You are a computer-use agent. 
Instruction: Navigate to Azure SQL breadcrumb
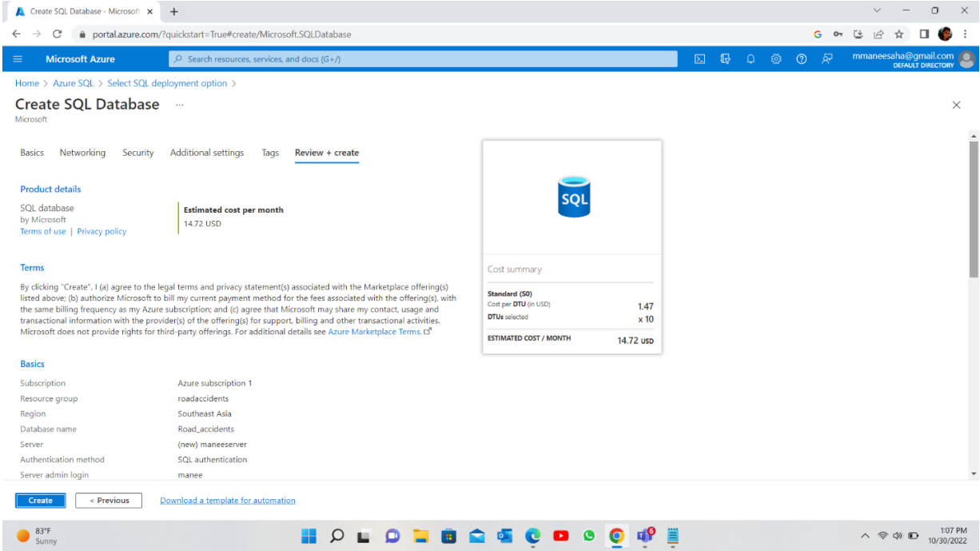(x=74, y=83)
